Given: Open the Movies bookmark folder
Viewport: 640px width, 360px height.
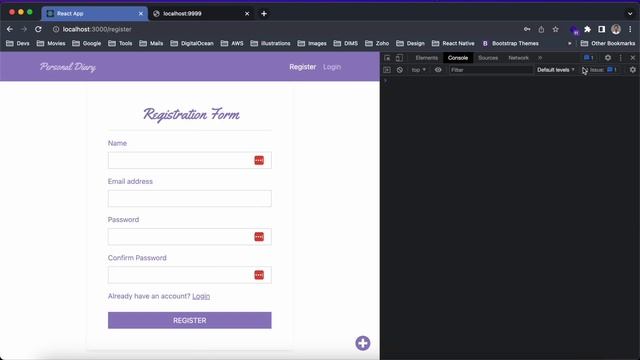Looking at the screenshot, I should (51, 43).
